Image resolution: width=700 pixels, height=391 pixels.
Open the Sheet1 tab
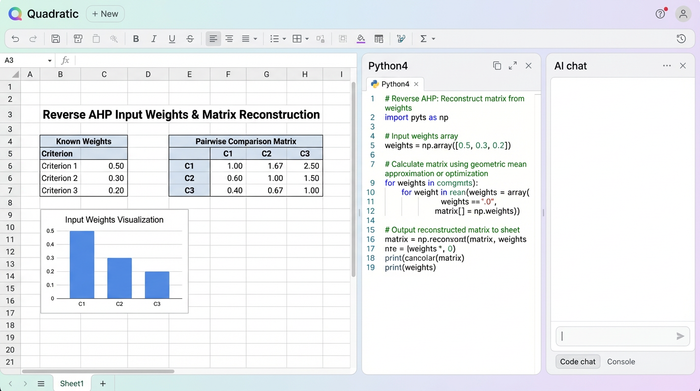point(71,383)
